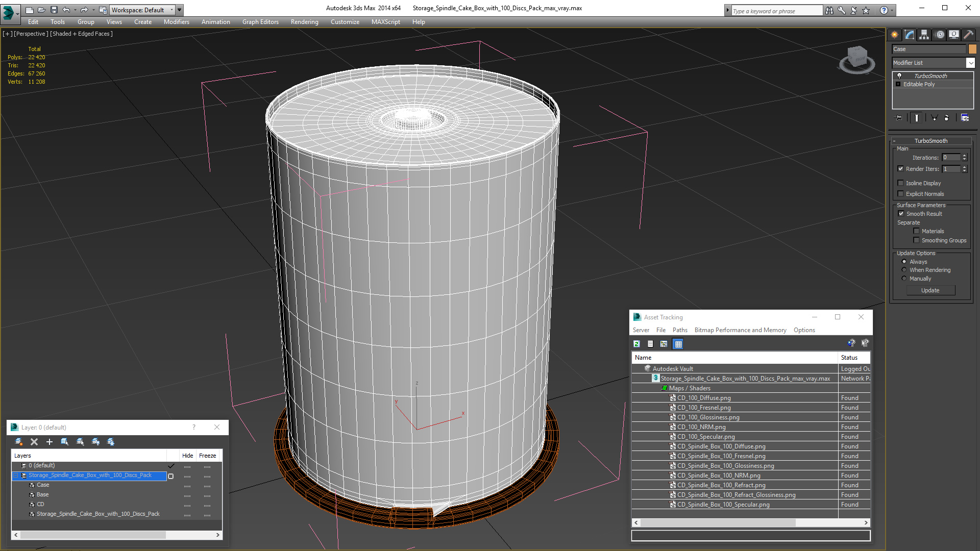
Task: Click the New Scene file icon
Action: [29, 10]
